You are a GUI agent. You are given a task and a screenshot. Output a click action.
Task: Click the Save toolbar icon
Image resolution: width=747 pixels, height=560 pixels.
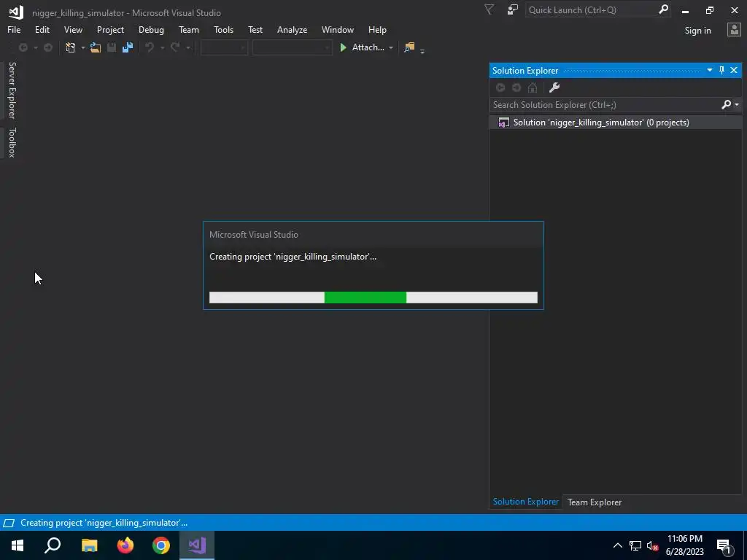[112, 47]
